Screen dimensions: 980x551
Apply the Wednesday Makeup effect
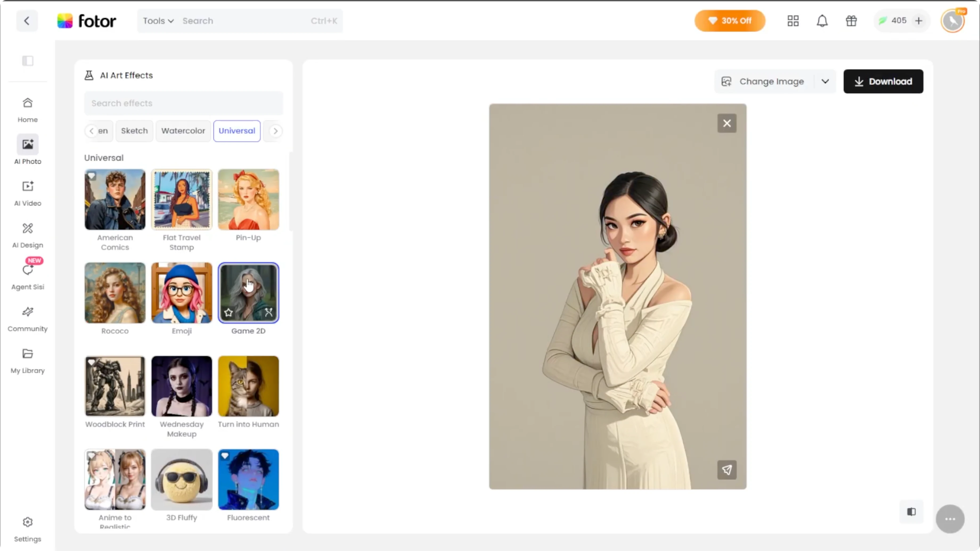pyautogui.click(x=181, y=386)
